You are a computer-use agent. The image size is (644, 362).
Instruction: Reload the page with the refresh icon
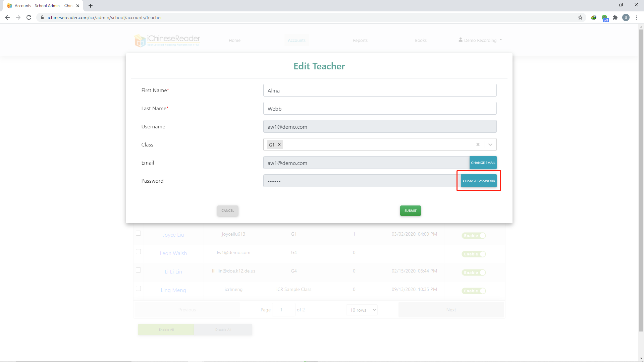click(29, 17)
